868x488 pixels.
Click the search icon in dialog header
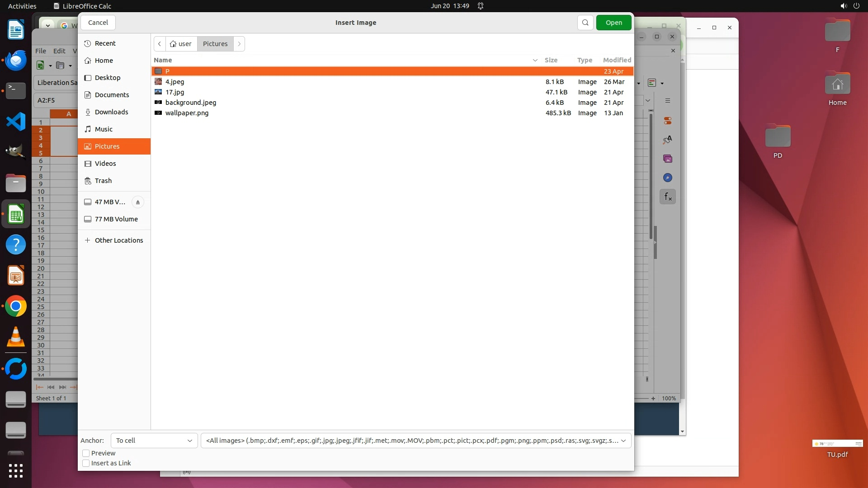tap(585, 23)
